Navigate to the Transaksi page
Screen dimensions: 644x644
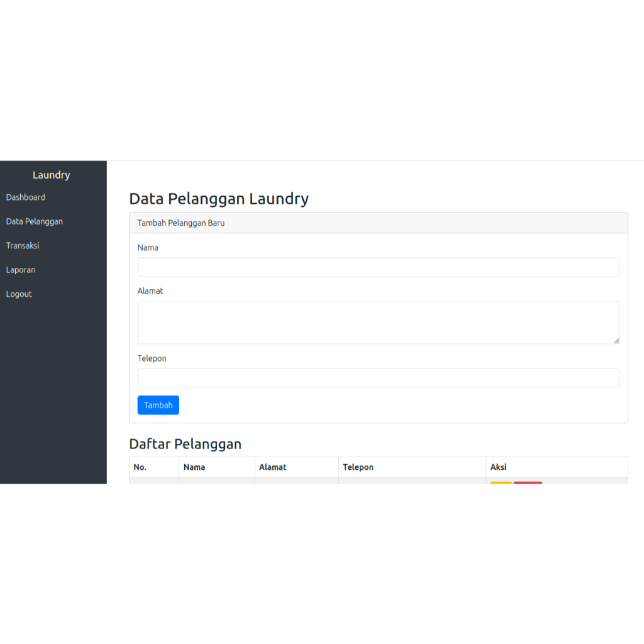(22, 245)
